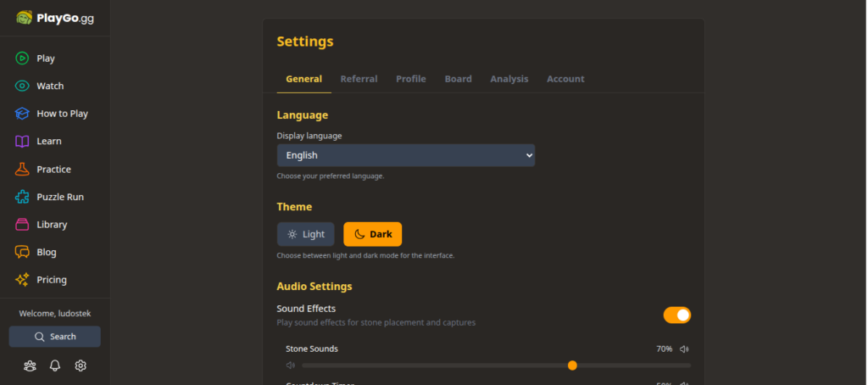Click the Stone Sounds volume slider handle
The width and height of the screenshot is (868, 385).
pyautogui.click(x=572, y=365)
